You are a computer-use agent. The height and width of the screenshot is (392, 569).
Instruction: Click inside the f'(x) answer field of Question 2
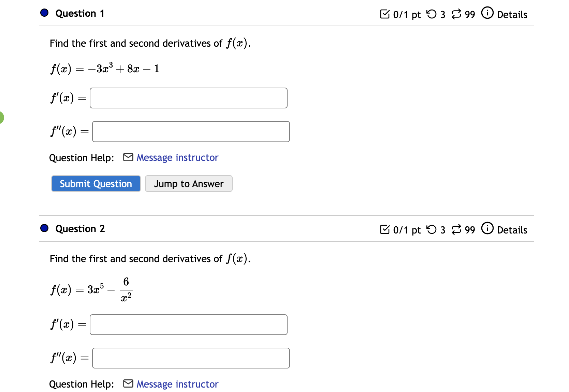(x=188, y=325)
